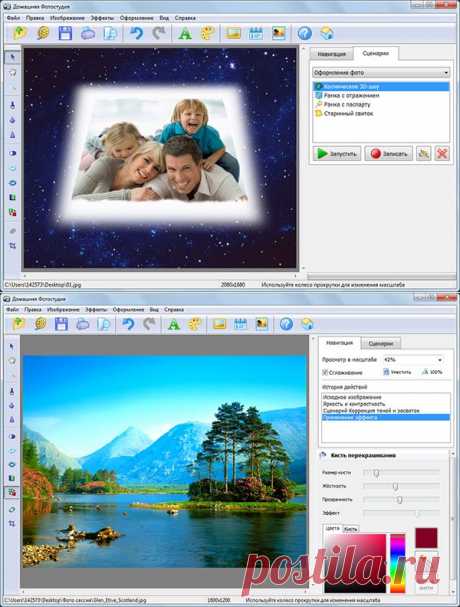Switch to Кисть tab in color panel
Image resolution: width=460 pixels, height=607 pixels.
tap(351, 529)
